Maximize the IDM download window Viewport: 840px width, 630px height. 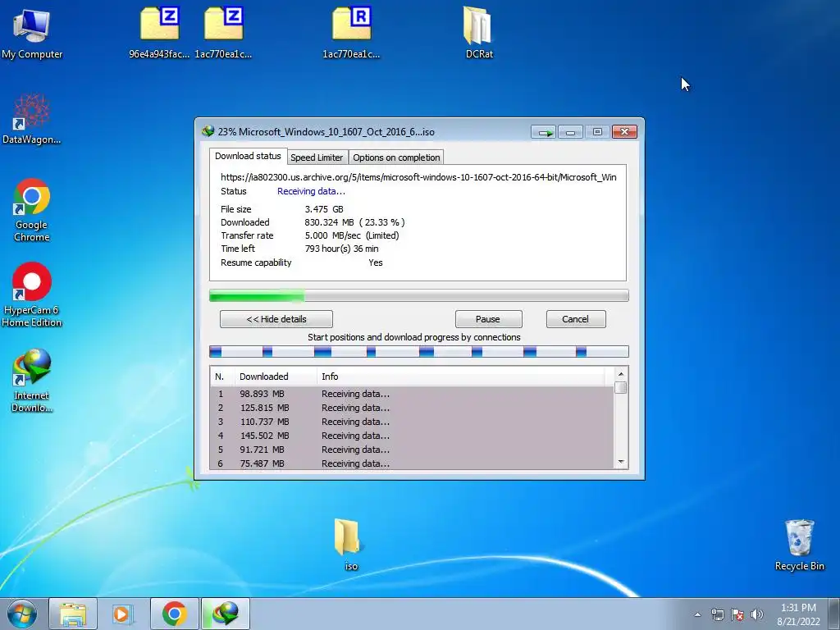point(597,132)
